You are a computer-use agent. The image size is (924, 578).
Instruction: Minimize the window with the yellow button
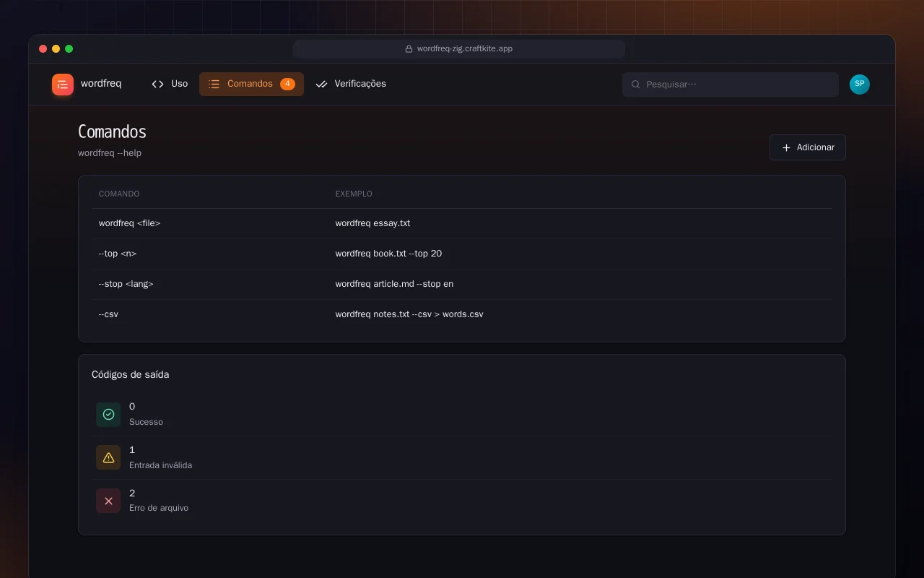56,49
